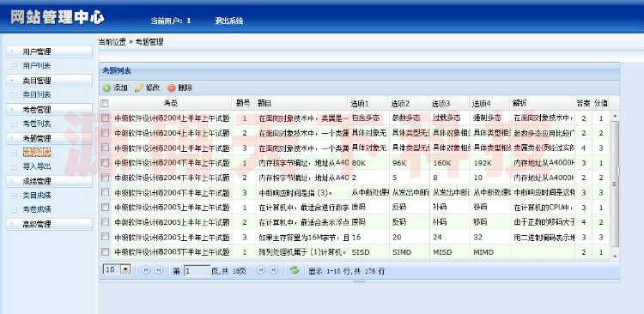Check the row 2004下半年上午试题 题号 1

pos(105,162)
